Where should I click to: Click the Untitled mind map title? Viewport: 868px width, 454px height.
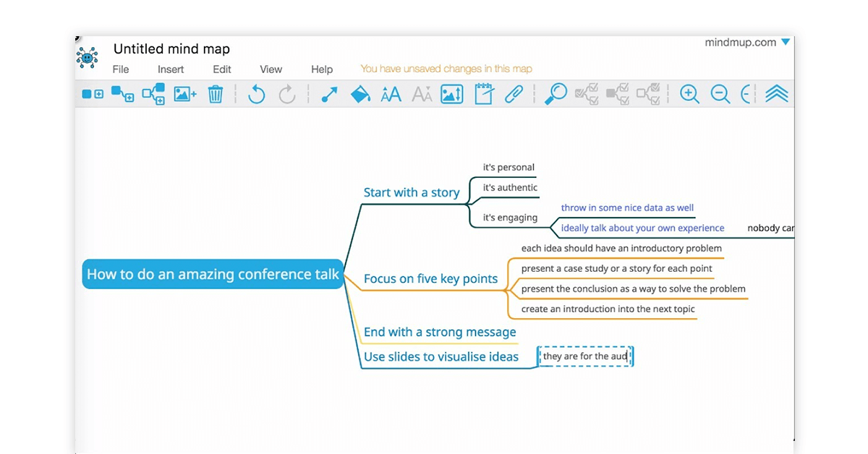(x=171, y=49)
